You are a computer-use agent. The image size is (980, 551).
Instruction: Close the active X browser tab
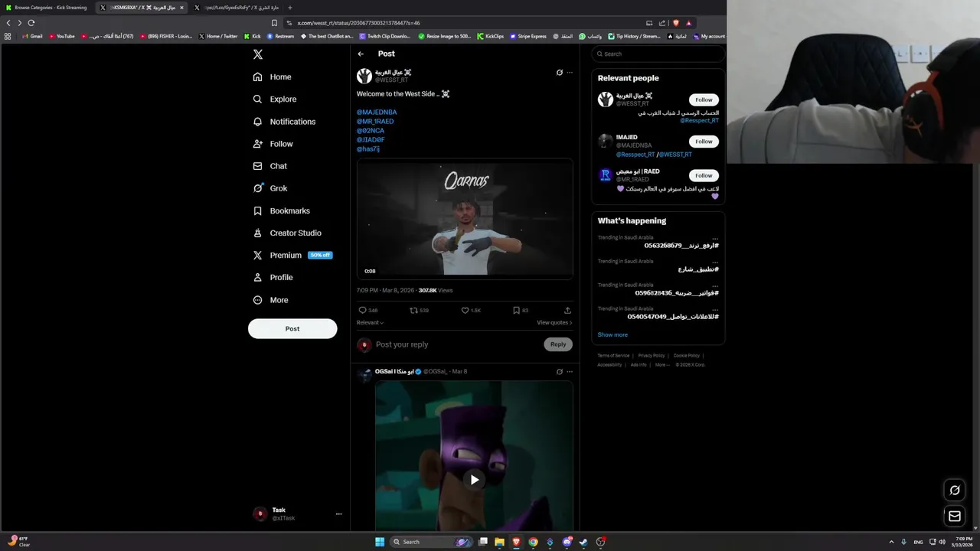click(x=181, y=8)
